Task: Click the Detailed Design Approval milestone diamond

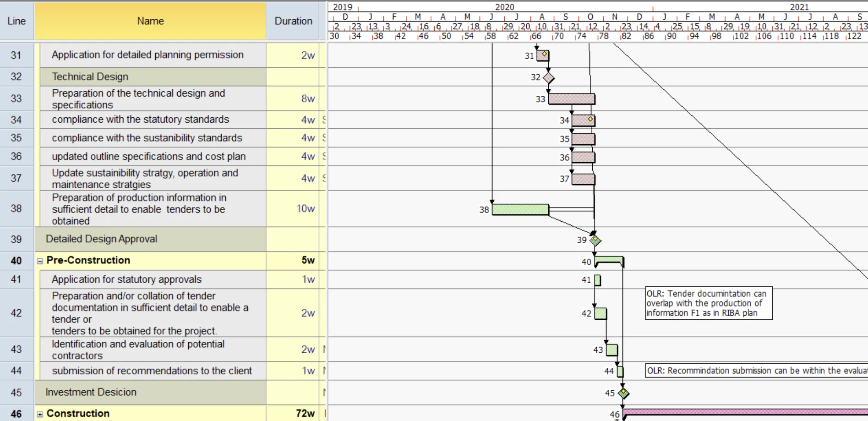Action: point(595,240)
